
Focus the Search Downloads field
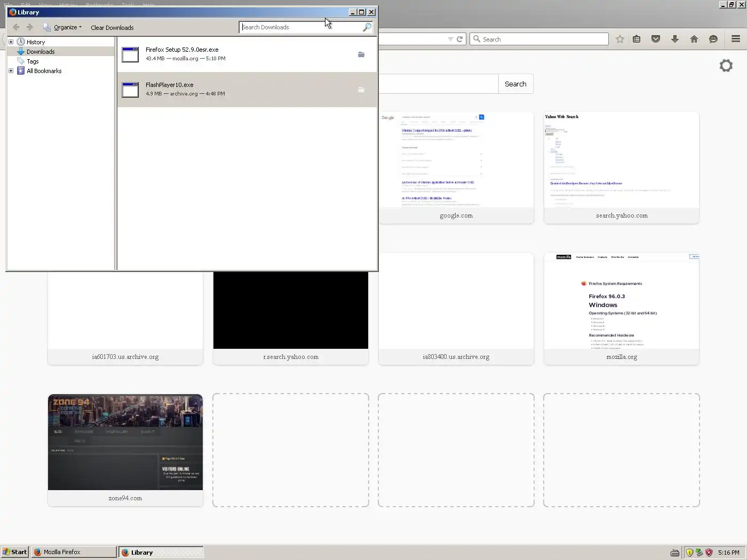pyautogui.click(x=301, y=27)
